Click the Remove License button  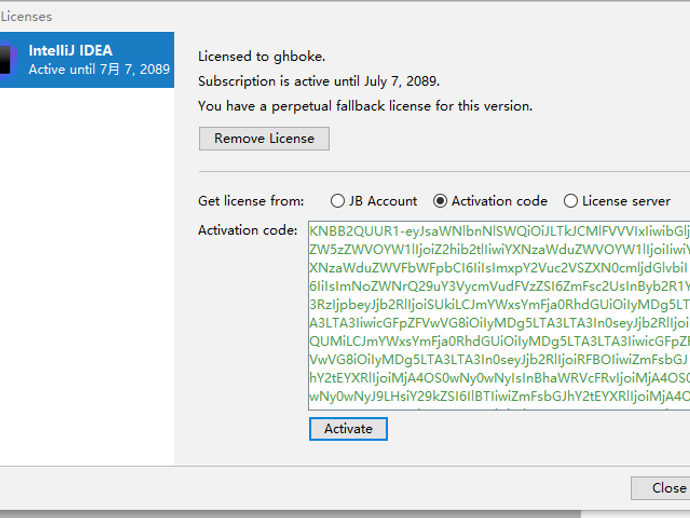pyautogui.click(x=264, y=139)
